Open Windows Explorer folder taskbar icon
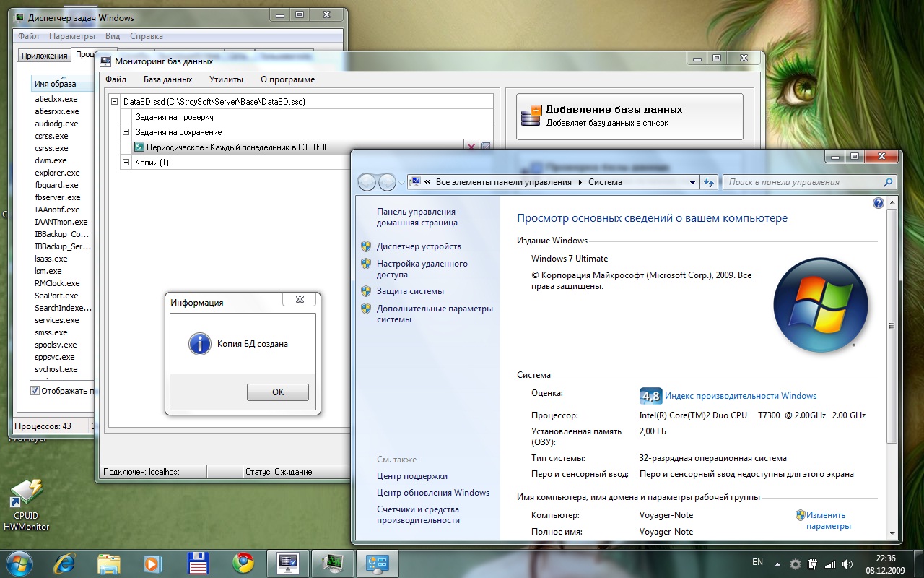This screenshot has width=924, height=578. [x=109, y=563]
